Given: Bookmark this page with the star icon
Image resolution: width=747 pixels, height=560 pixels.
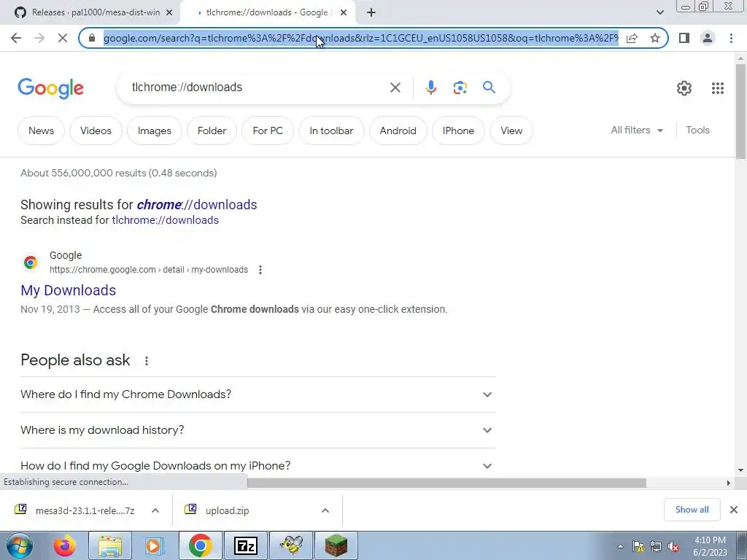Looking at the screenshot, I should point(655,38).
